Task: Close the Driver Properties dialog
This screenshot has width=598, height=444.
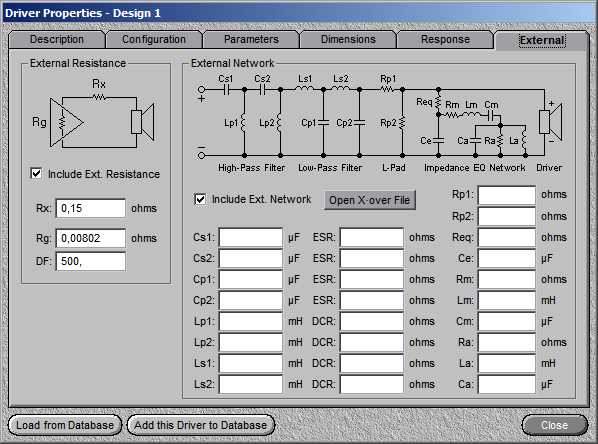Action: [555, 425]
